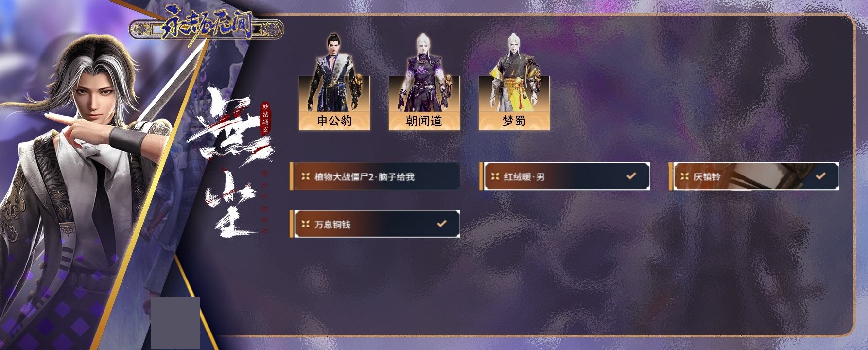The width and height of the screenshot is (868, 350).
Task: Click the 无尘 calligraphy title
Action: [228, 163]
